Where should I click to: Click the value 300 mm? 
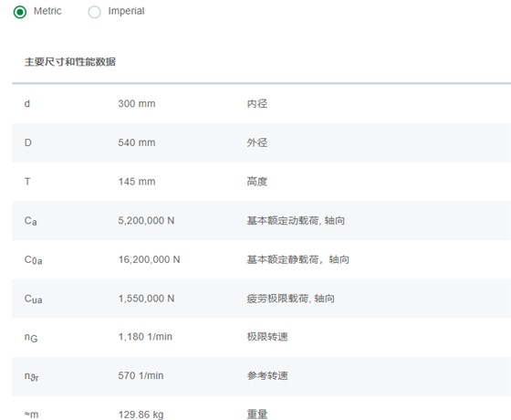coord(137,104)
